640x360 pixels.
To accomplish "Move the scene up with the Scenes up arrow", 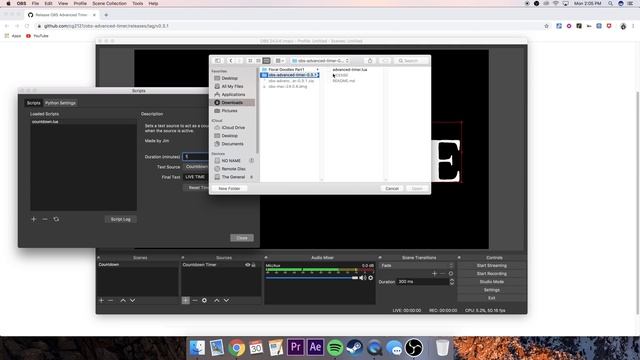I will [x=123, y=300].
